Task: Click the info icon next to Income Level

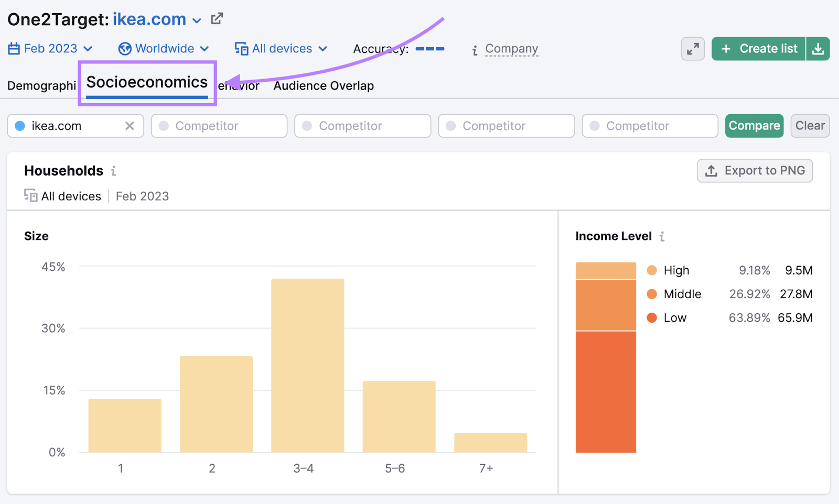Action: (x=662, y=237)
